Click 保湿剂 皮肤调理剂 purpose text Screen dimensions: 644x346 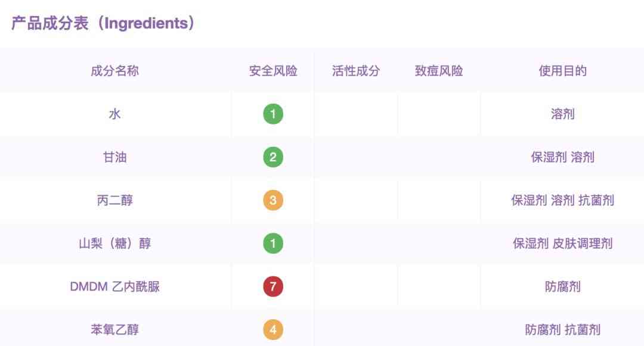(562, 244)
